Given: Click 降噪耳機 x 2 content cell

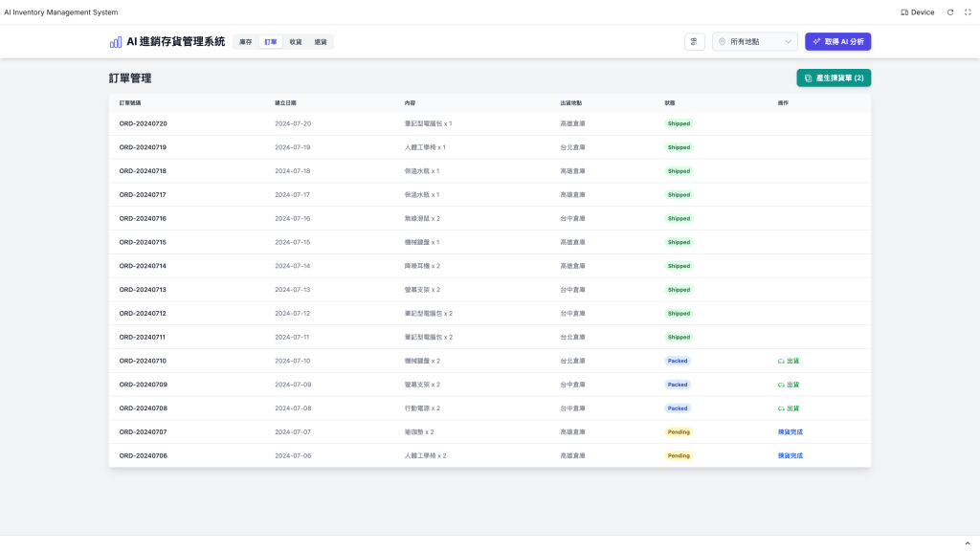Looking at the screenshot, I should tap(422, 266).
